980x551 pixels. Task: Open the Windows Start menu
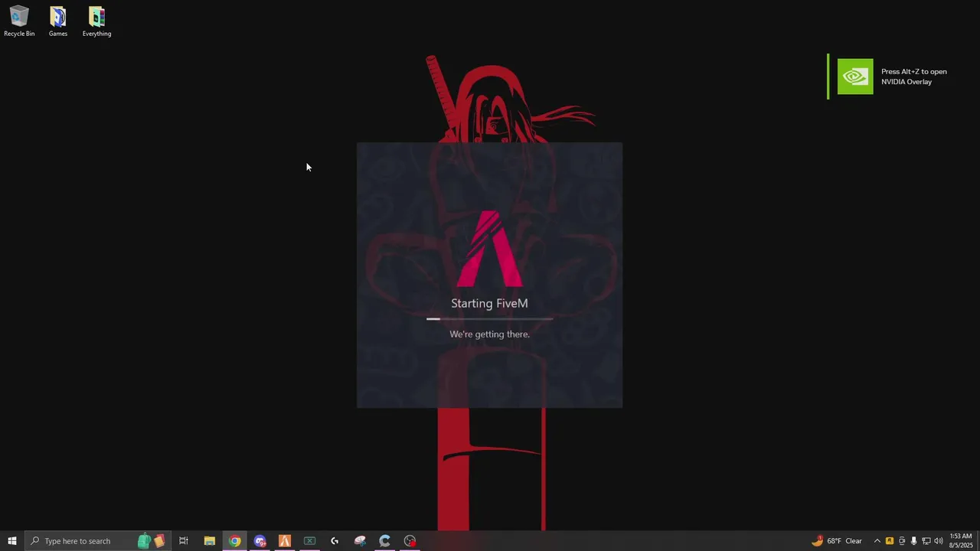(12, 541)
